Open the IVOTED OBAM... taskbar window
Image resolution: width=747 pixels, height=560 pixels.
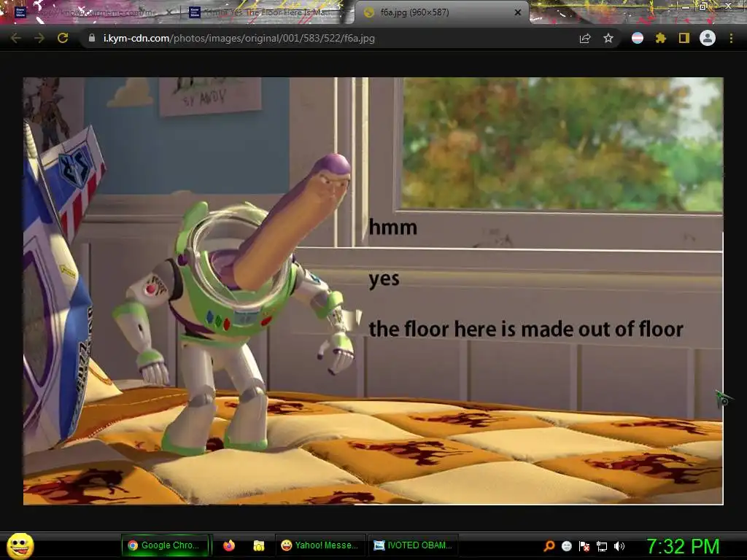tap(413, 545)
